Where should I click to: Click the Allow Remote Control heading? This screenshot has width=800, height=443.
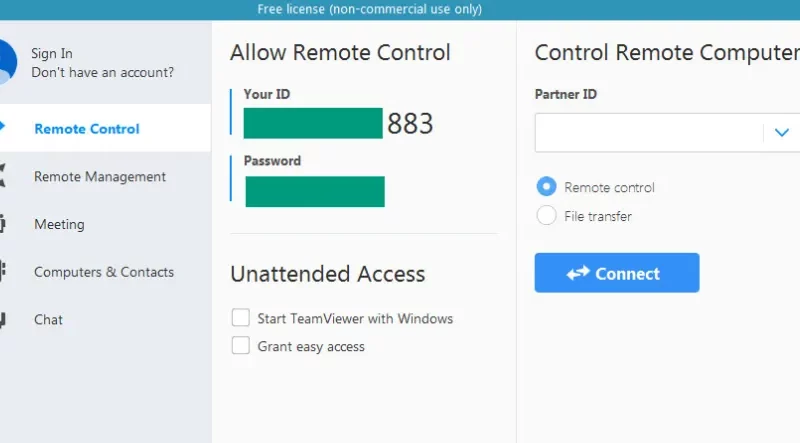[x=340, y=53]
